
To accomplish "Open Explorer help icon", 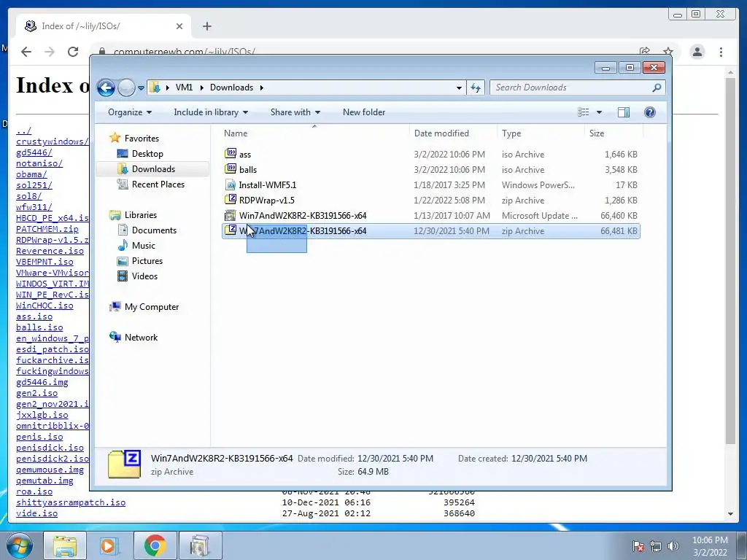I will point(650,112).
